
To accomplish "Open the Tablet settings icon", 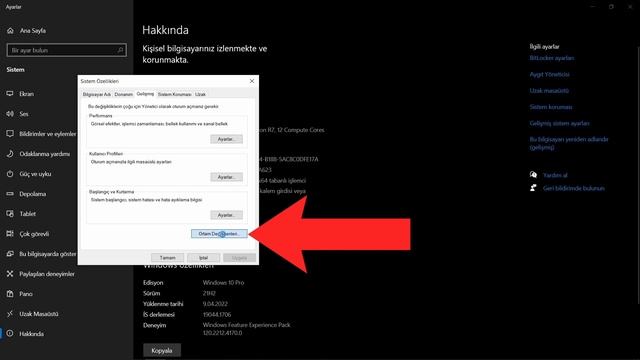I will click(x=10, y=214).
